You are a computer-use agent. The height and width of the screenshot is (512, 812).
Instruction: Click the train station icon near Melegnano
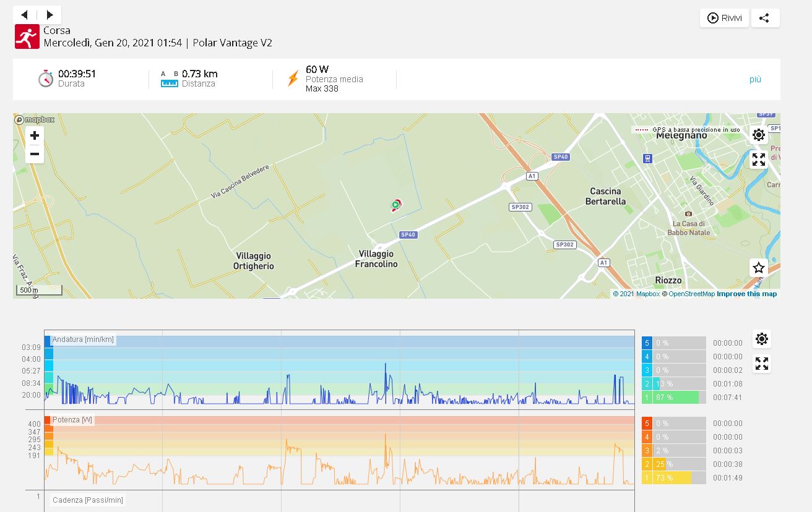click(647, 158)
